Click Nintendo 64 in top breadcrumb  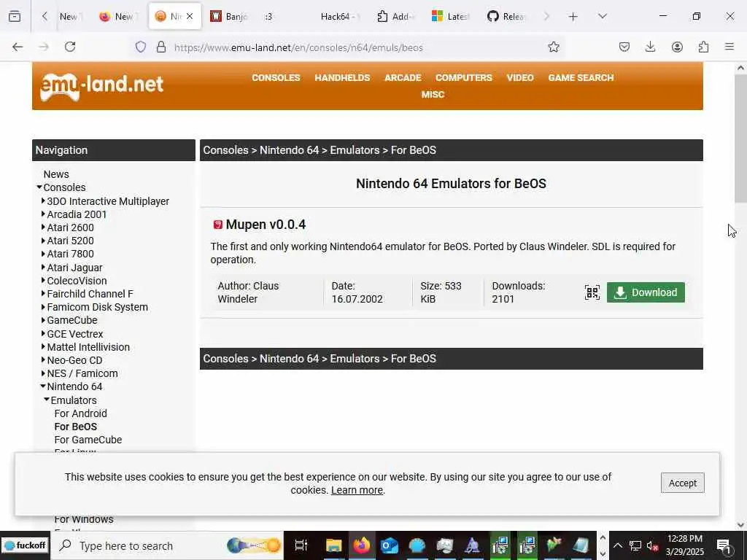point(289,150)
